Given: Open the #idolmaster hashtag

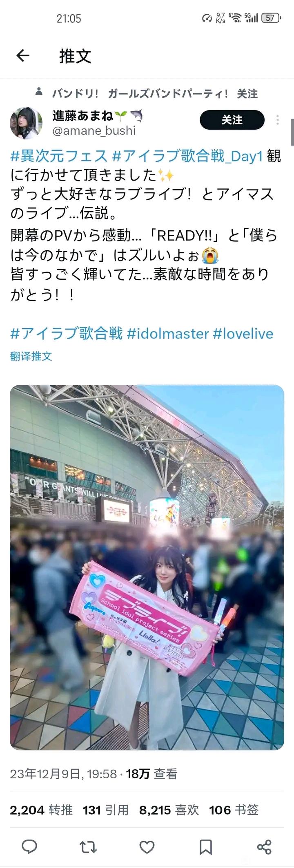Looking at the screenshot, I should tap(168, 334).
